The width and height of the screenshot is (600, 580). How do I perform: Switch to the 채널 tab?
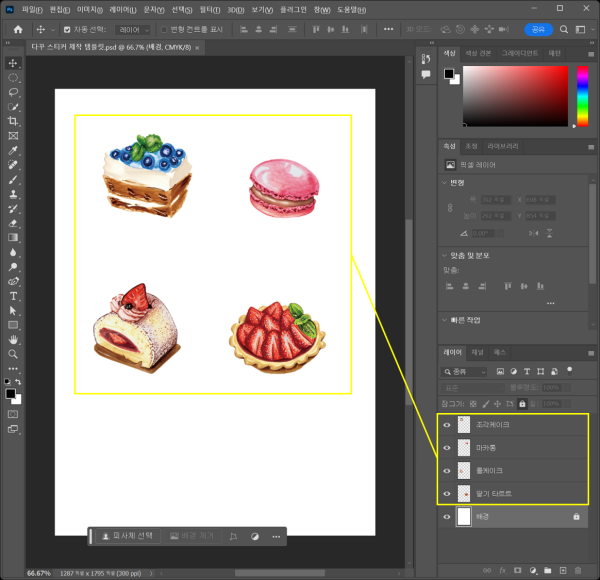tap(477, 352)
